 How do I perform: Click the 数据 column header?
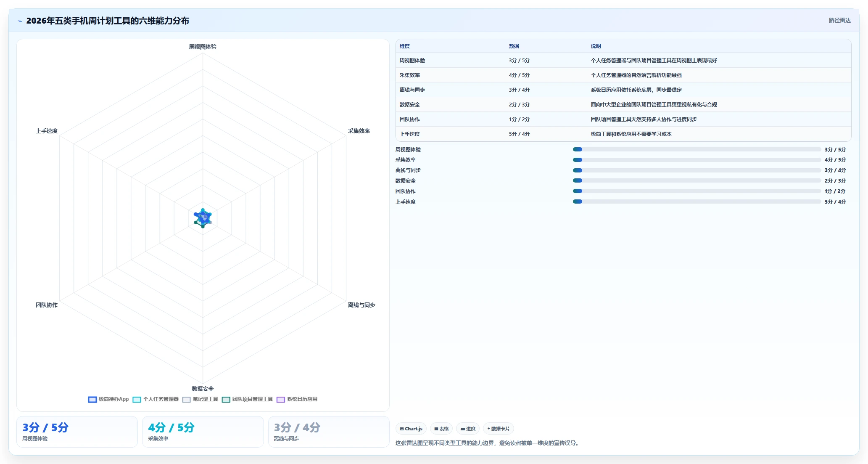click(514, 46)
